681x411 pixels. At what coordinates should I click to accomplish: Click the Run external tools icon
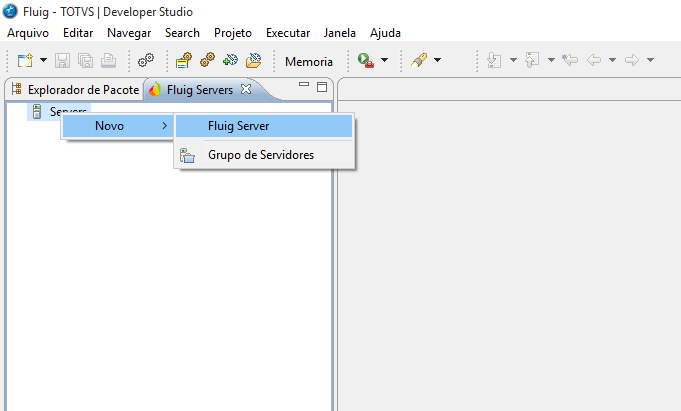click(365, 60)
